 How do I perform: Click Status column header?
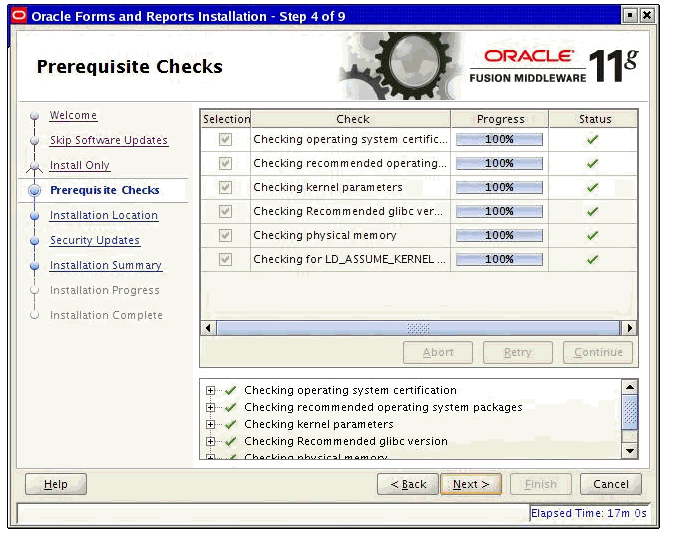[x=594, y=119]
